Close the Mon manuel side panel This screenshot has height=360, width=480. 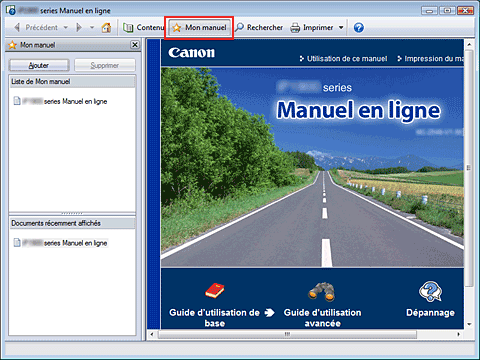coord(135,45)
